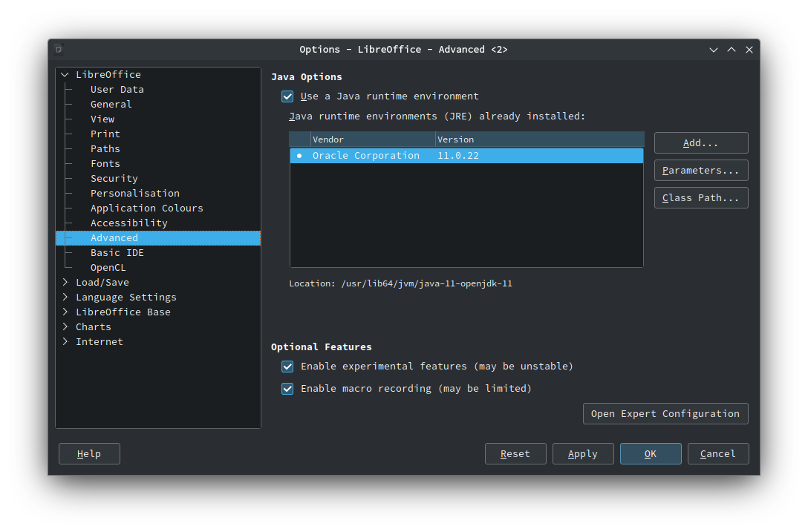The height and width of the screenshot is (532, 808).
Task: Click the LibreOffice root tree label
Action: [108, 75]
